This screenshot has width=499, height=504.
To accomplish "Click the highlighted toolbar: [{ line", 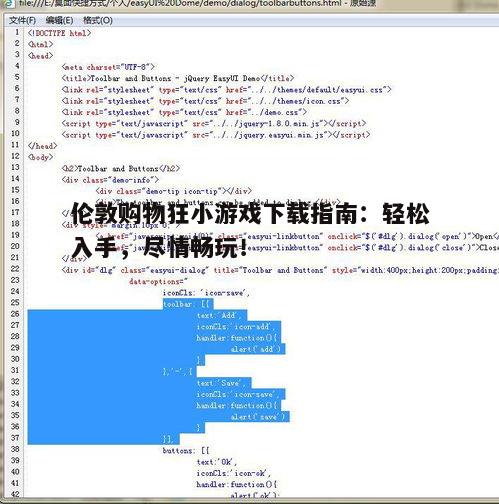I will tap(188, 304).
